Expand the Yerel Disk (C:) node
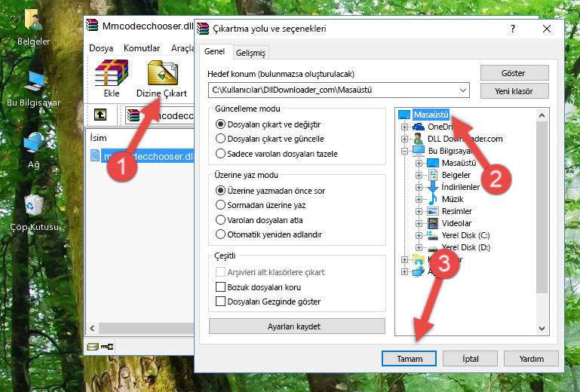580x392 pixels. pyautogui.click(x=419, y=235)
